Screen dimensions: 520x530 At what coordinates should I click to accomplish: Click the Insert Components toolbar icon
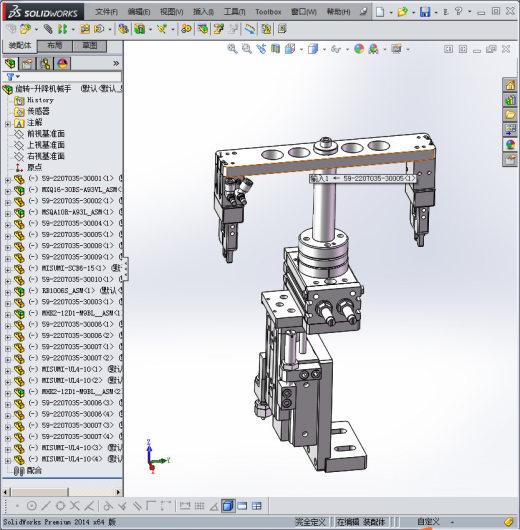[x=25, y=29]
